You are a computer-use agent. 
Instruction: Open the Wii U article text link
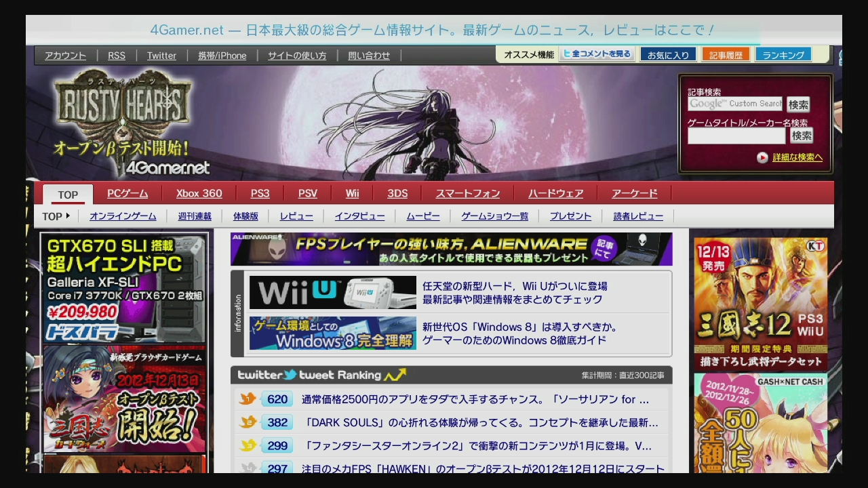click(x=515, y=293)
